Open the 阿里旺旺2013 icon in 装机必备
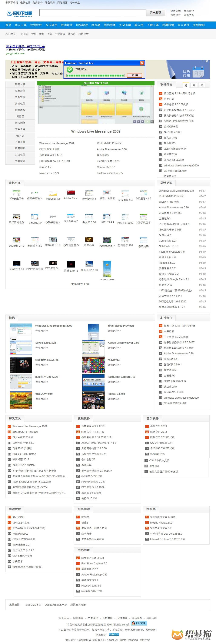 coord(125,217)
